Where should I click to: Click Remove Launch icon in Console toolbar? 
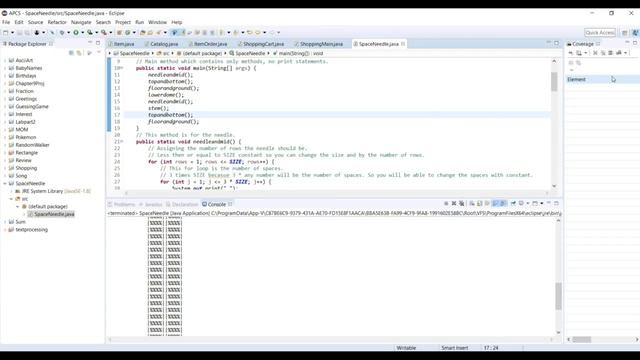(x=454, y=203)
